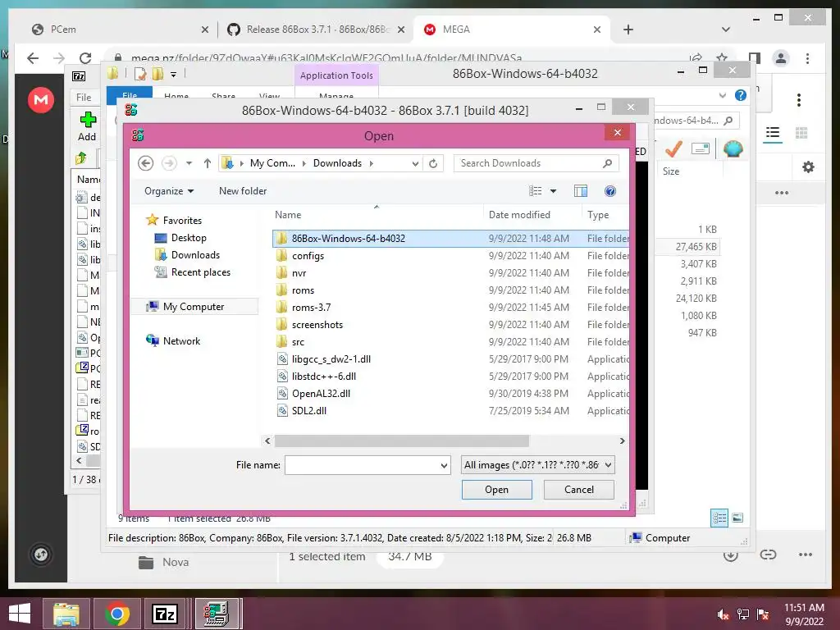
Task: Expand the address bar path dropdown
Action: [415, 164]
